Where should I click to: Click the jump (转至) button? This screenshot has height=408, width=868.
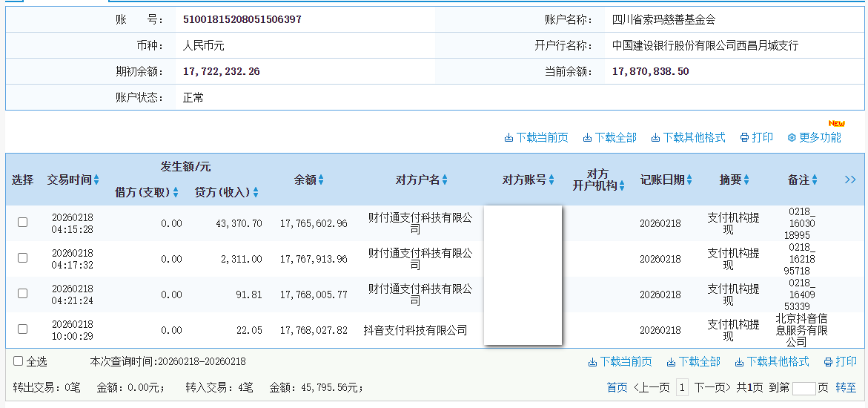pos(846,387)
